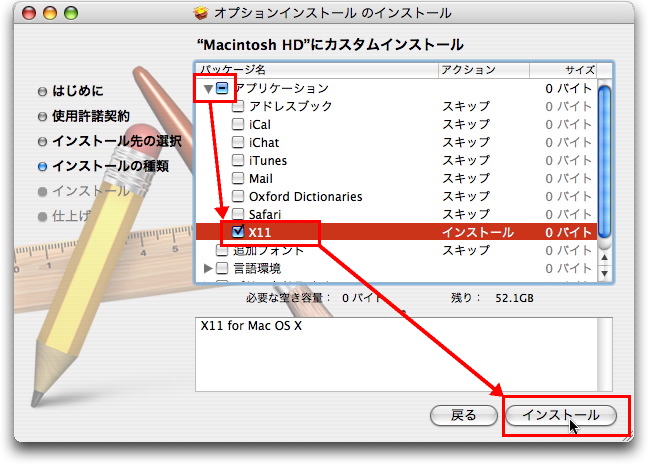The height and width of the screenshot is (465, 648).
Task: Click the yellow minimize window button
Action: point(50,13)
